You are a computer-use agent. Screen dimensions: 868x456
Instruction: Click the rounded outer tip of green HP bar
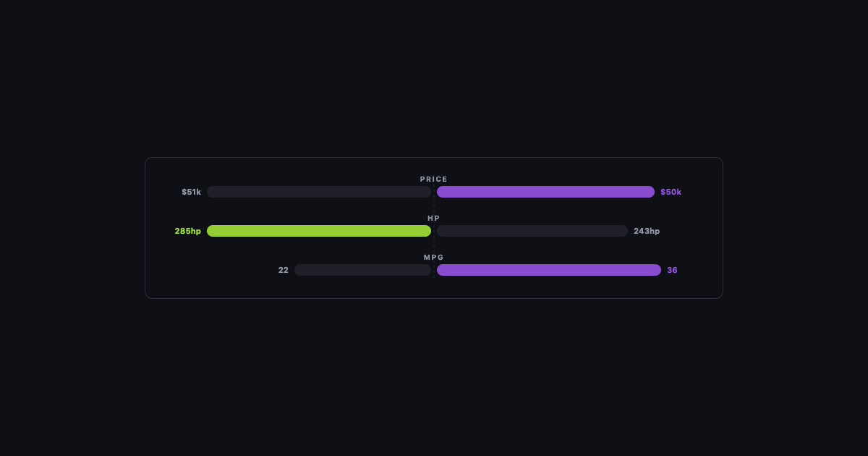[211, 231]
